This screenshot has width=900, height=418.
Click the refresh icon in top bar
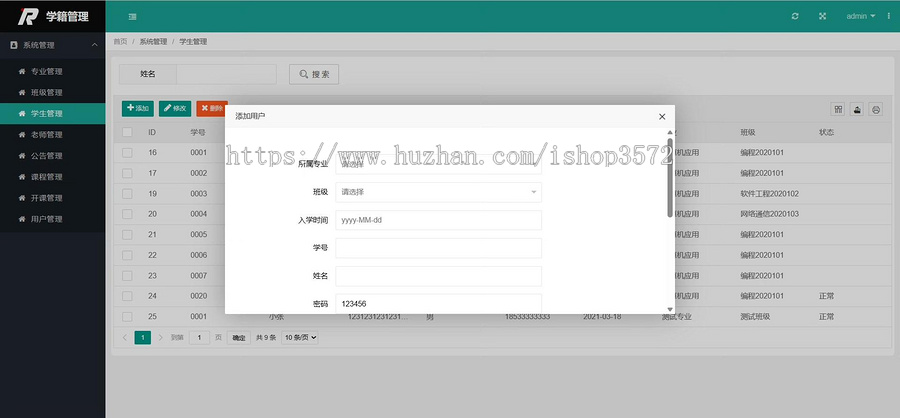coord(795,16)
